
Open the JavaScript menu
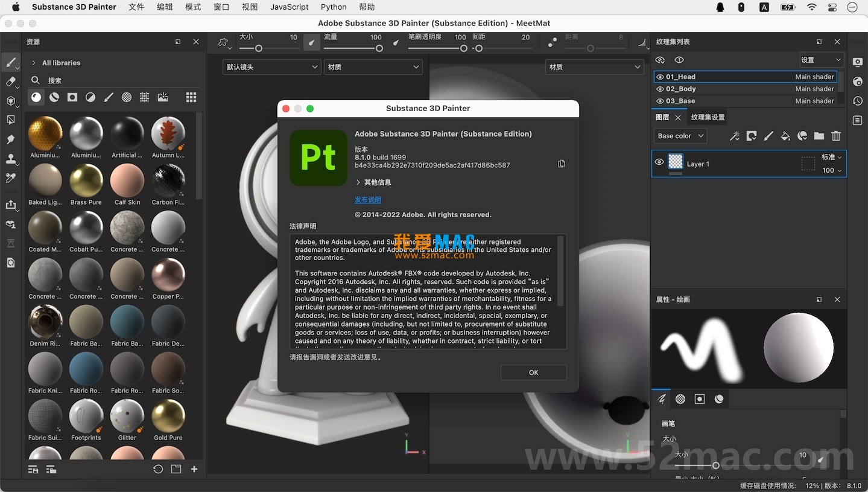(290, 7)
